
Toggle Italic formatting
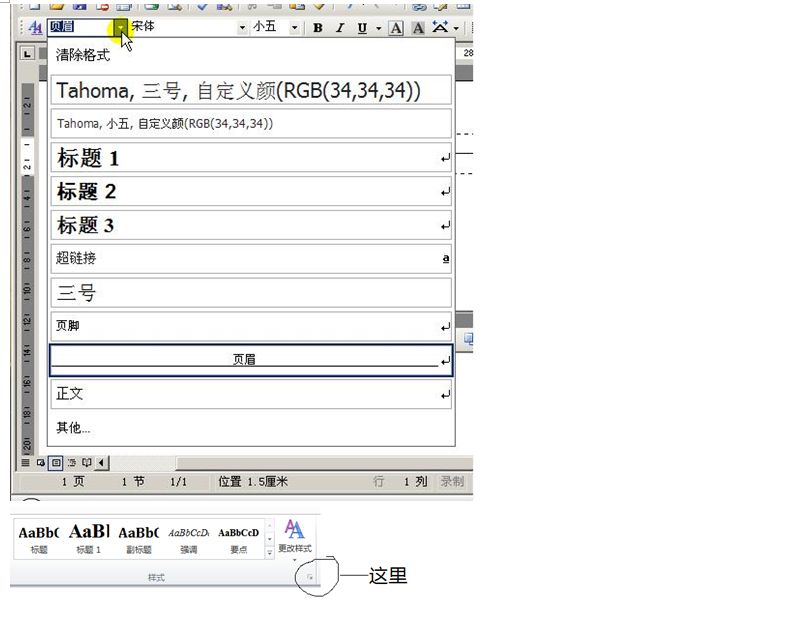point(340,28)
